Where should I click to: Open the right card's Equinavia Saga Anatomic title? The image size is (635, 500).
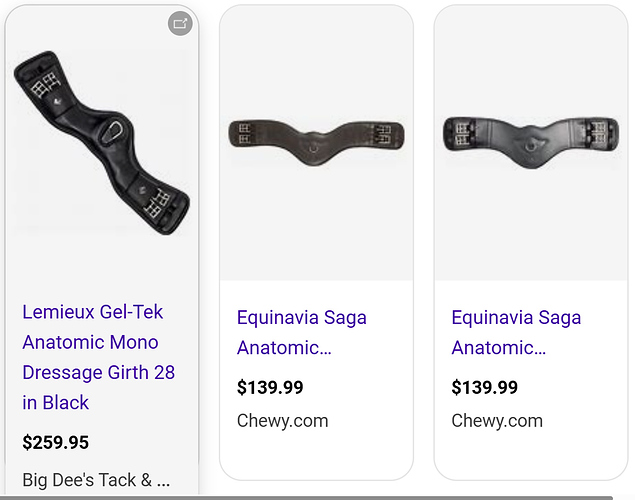pyautogui.click(x=516, y=332)
